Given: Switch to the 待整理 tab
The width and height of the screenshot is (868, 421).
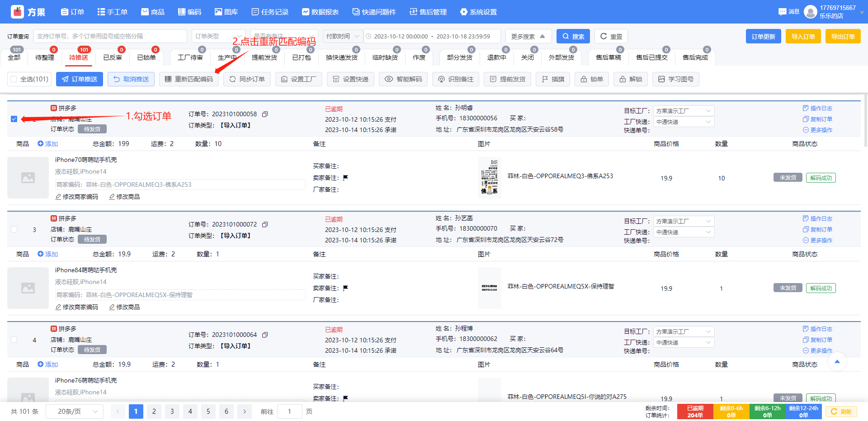Looking at the screenshot, I should coord(45,57).
